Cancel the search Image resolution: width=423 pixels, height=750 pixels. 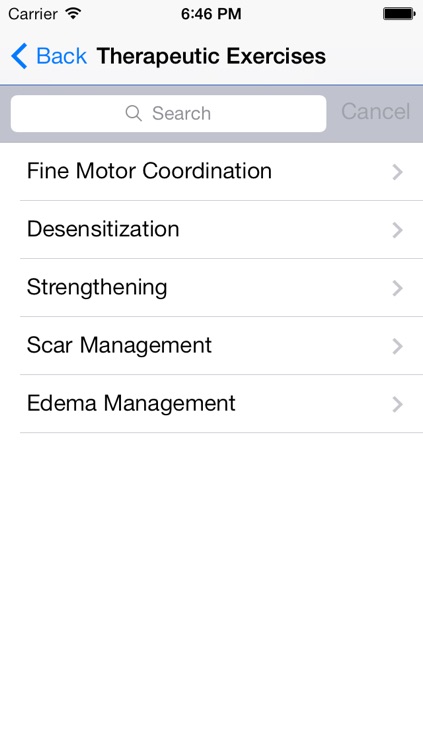(x=376, y=111)
